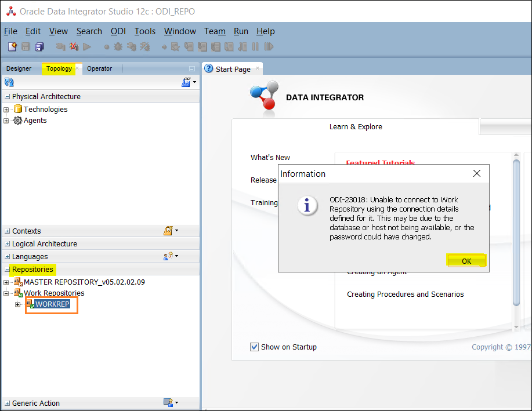This screenshot has width=532, height=411.
Task: Select the Learn & Explore tab
Action: point(356,127)
